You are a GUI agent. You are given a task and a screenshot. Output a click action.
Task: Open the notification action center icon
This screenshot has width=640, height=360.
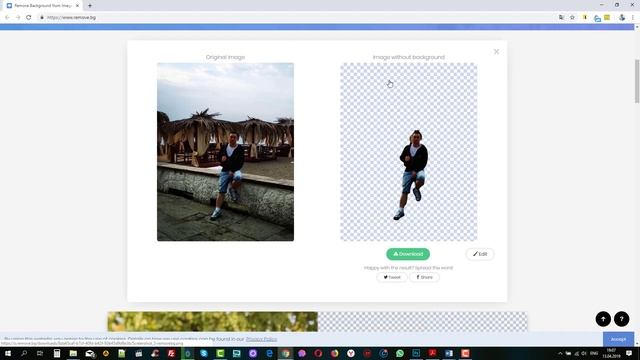629,353
